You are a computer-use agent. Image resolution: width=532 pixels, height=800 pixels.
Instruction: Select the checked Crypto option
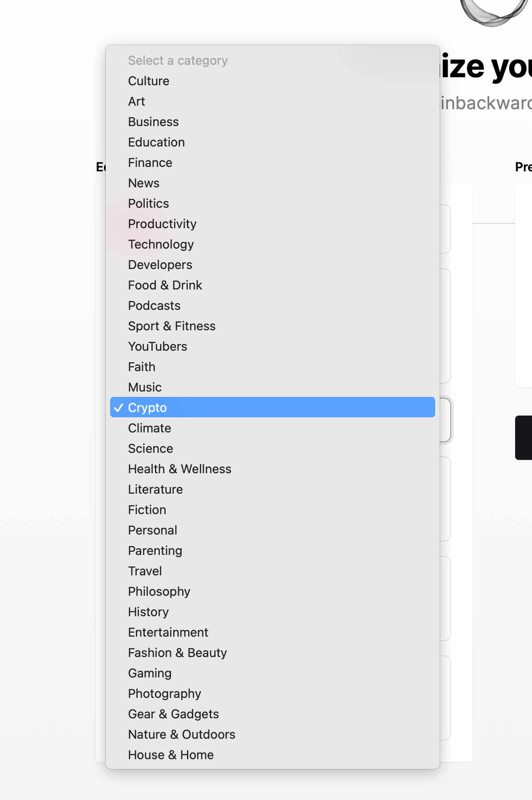(272, 407)
